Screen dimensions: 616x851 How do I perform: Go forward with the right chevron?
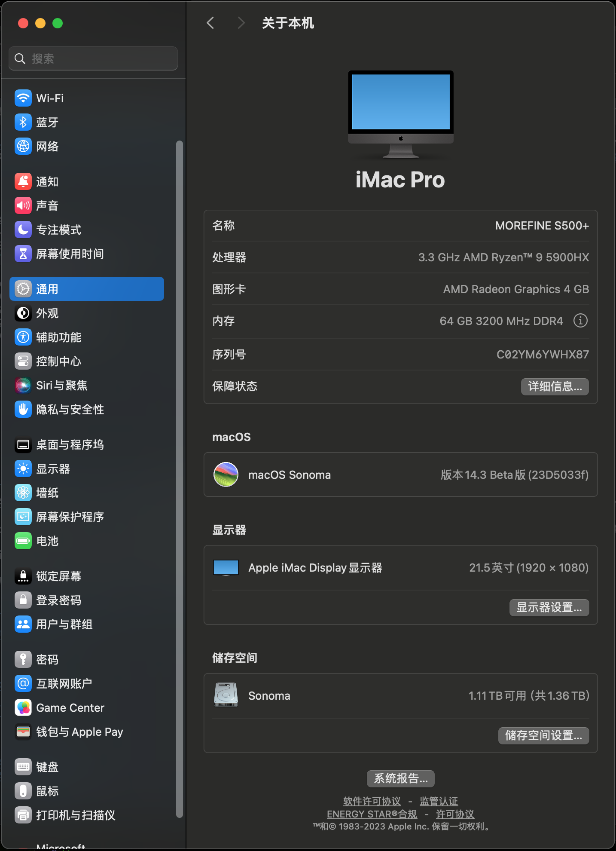point(241,23)
